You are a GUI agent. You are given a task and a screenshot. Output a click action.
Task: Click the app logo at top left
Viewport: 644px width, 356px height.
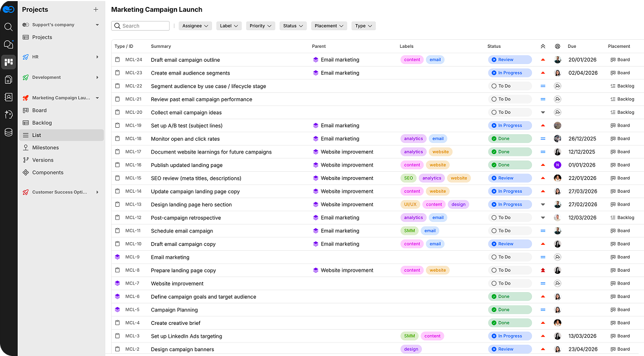(x=8, y=9)
